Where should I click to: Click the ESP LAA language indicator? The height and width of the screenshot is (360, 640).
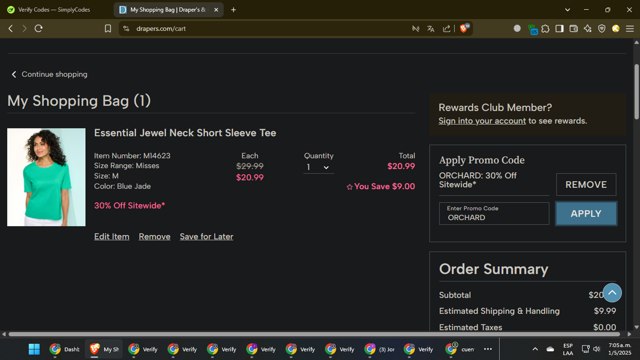(568, 349)
